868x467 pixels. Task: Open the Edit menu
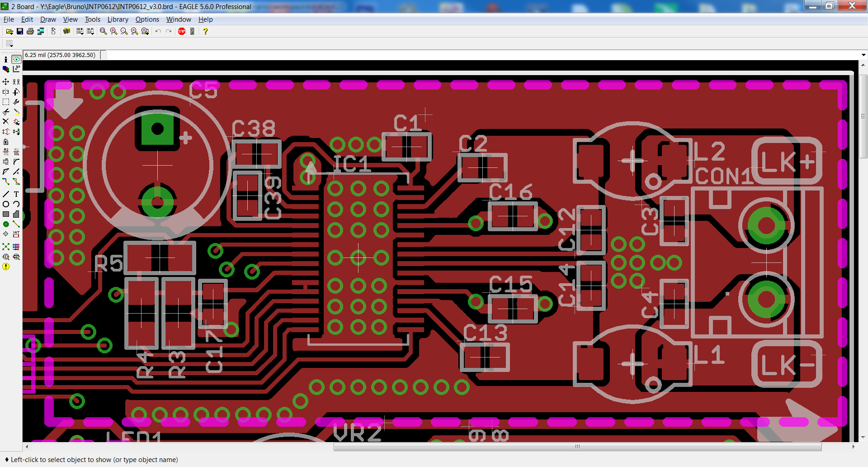[27, 19]
